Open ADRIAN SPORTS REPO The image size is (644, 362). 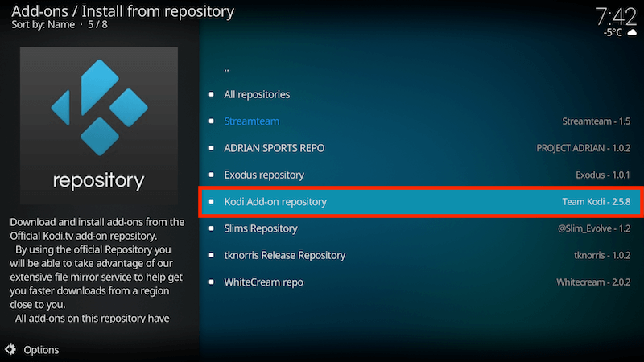(421, 148)
